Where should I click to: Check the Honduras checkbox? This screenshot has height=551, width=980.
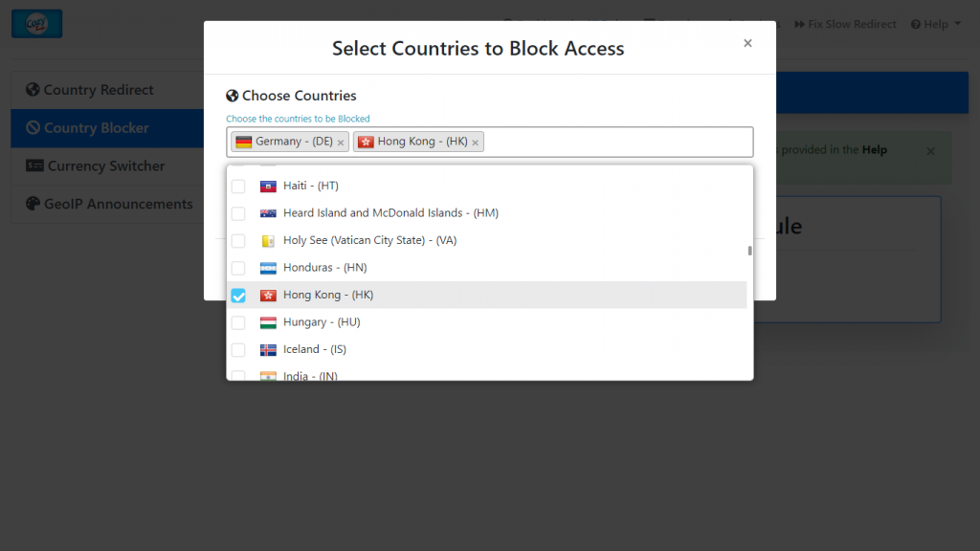[x=238, y=268]
